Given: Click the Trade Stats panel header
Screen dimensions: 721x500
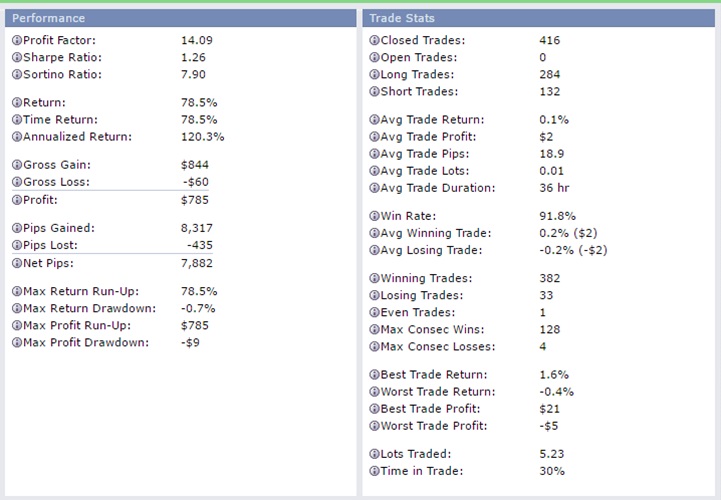Looking at the screenshot, I should click(538, 18).
